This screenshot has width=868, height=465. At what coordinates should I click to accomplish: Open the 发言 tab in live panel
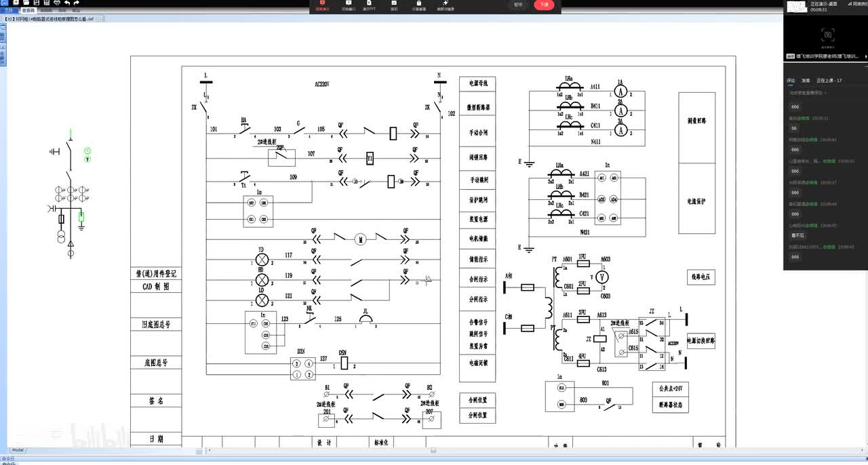806,81
